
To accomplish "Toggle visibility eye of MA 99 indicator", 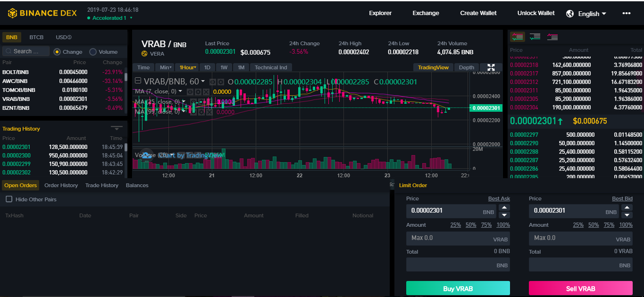I will coord(193,112).
